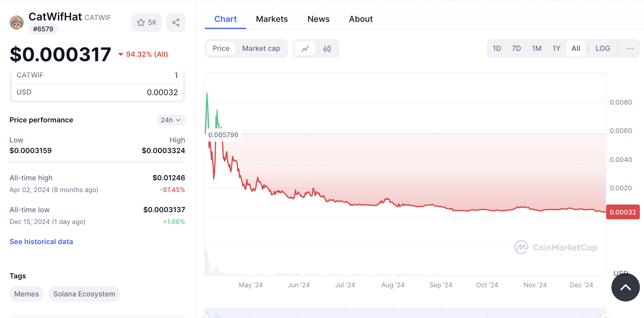644x318 pixels.
Task: Set chart range to All
Action: click(576, 48)
